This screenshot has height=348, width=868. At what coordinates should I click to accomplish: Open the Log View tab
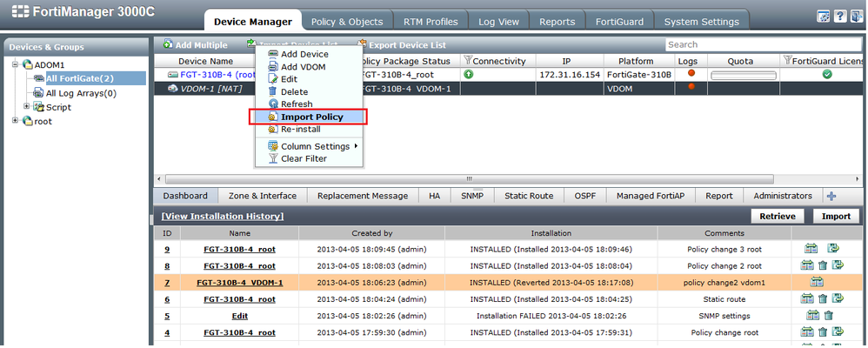pyautogui.click(x=498, y=22)
